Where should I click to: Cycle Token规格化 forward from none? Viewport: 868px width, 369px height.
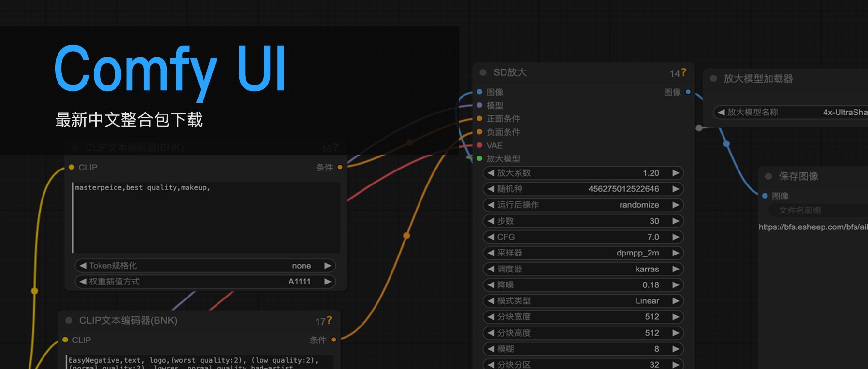click(328, 266)
